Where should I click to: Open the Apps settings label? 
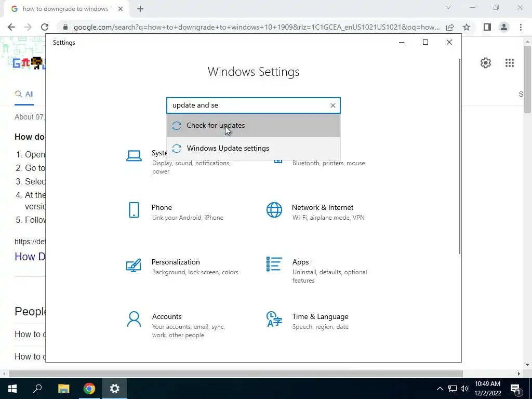coord(300,262)
